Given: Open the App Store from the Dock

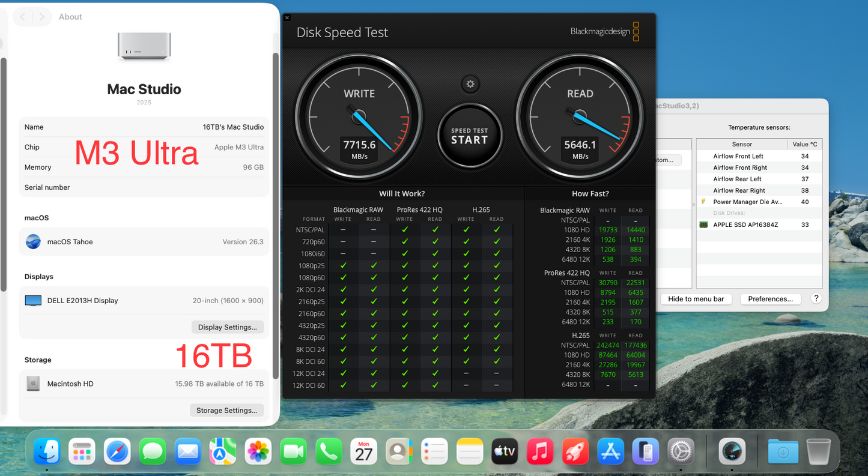Looking at the screenshot, I should pos(611,451).
